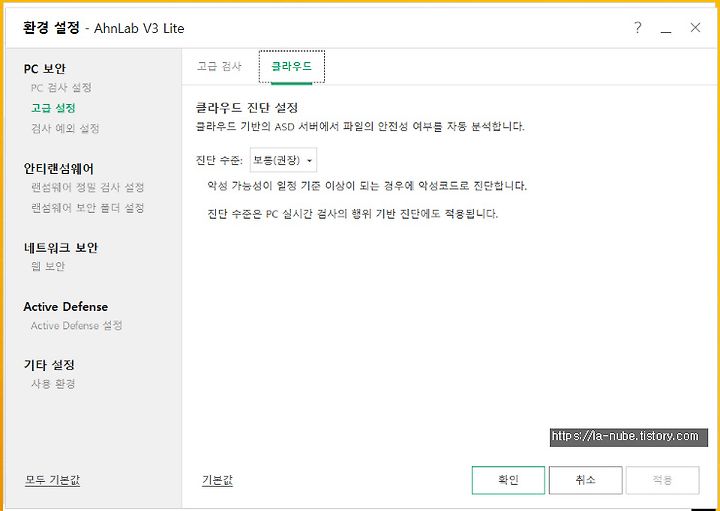Switch to the 고급 검사 tab
This screenshot has height=511, width=720.
click(219, 66)
